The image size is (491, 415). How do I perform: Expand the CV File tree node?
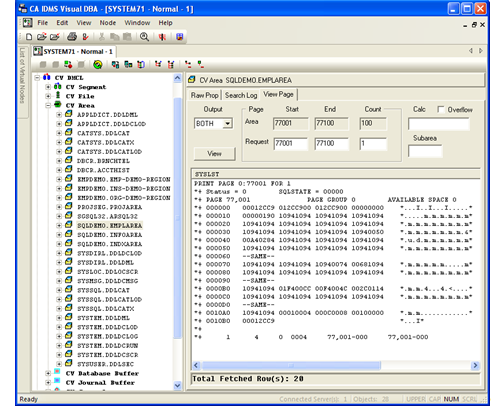coord(48,96)
